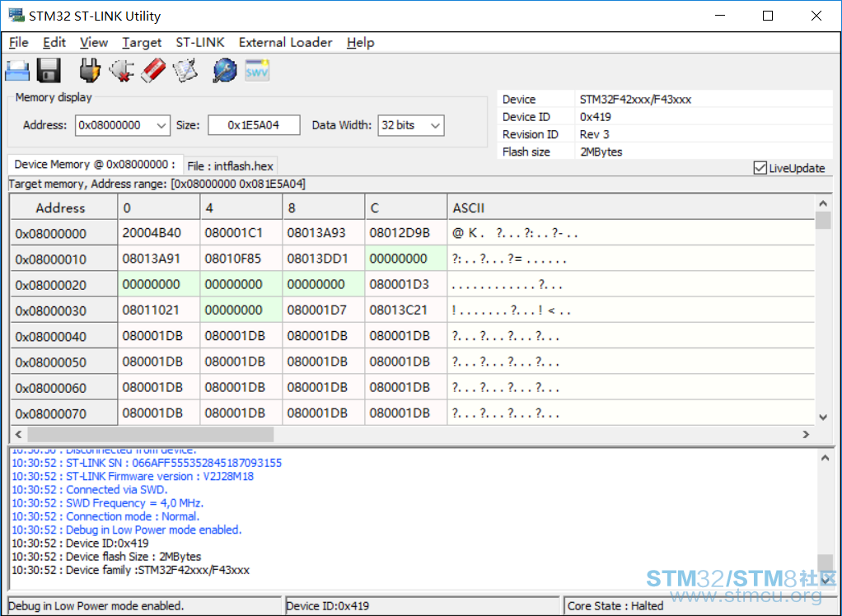Viewport: 842px width, 616px height.
Task: Disconnect from target toolbar icon
Action: [x=121, y=70]
